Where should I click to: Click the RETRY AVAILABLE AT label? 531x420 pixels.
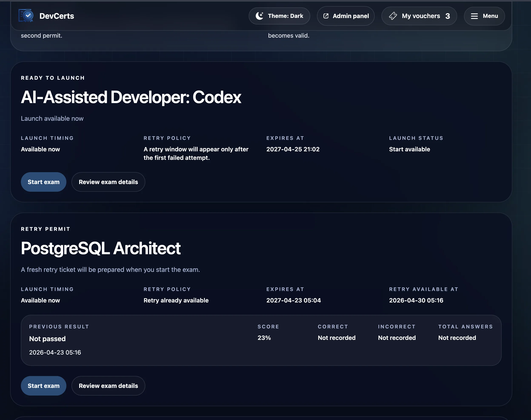point(424,289)
